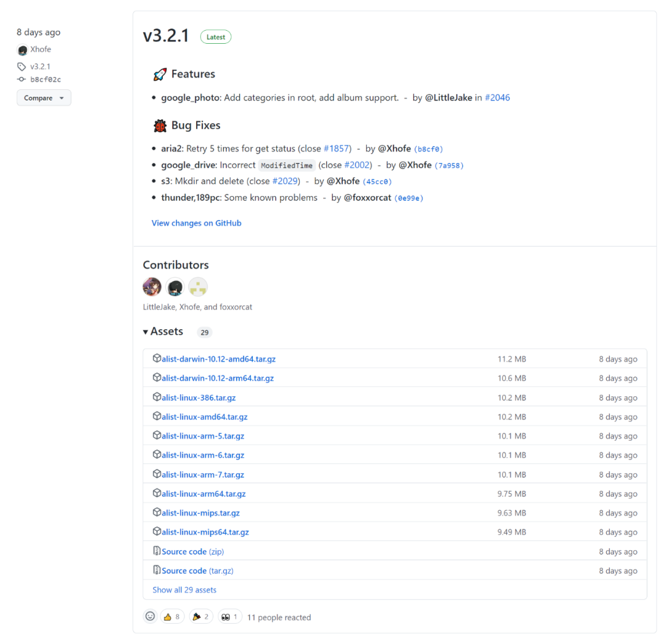Click the @LittleJake mention
666x644 pixels.
click(448, 97)
